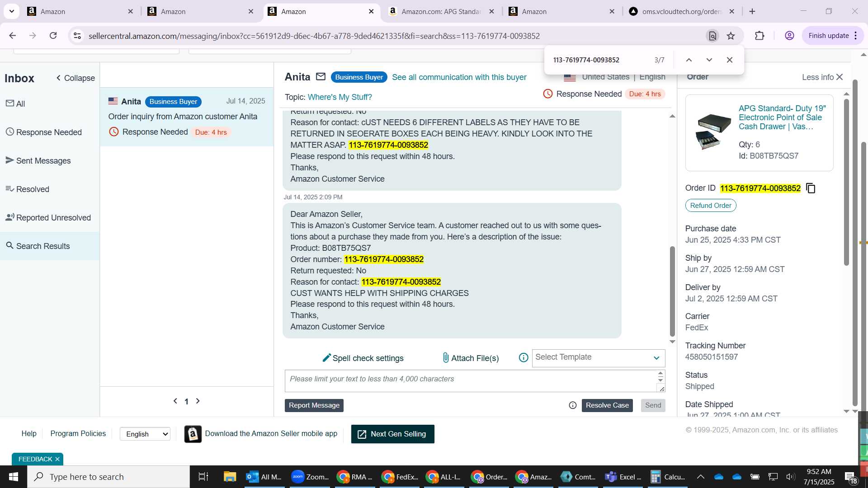Switch to Amazon.com: APG Standard tab
Image resolution: width=868 pixels, height=488 pixels.
pos(441,11)
